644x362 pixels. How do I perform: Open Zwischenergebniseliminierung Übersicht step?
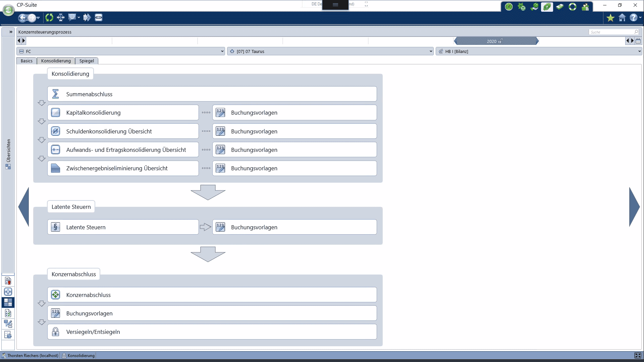pyautogui.click(x=123, y=168)
